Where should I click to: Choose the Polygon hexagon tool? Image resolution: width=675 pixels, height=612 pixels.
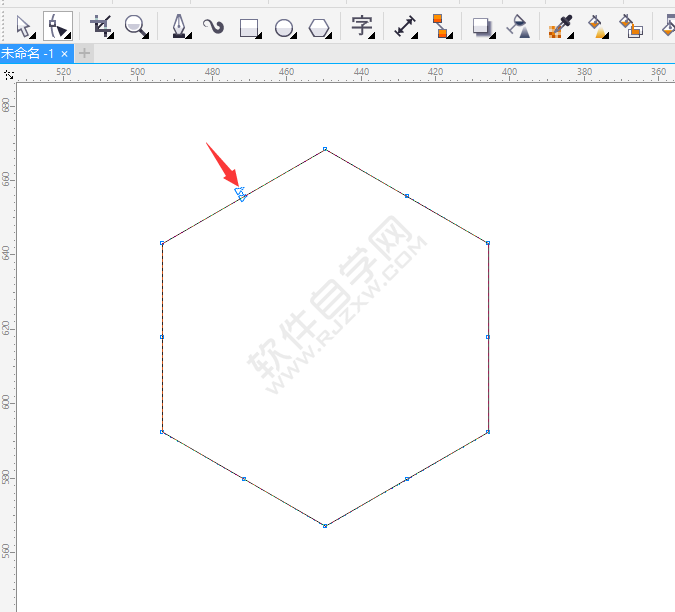(x=319, y=28)
